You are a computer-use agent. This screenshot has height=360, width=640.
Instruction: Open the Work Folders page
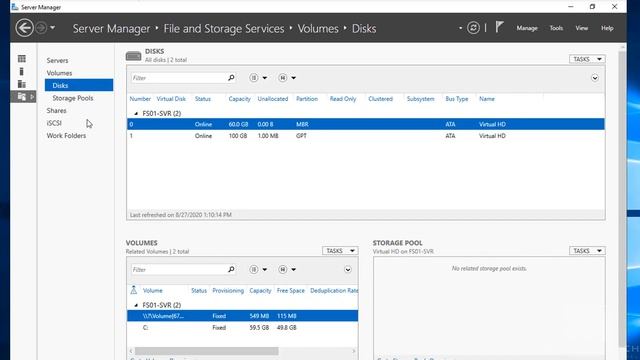(x=66, y=136)
